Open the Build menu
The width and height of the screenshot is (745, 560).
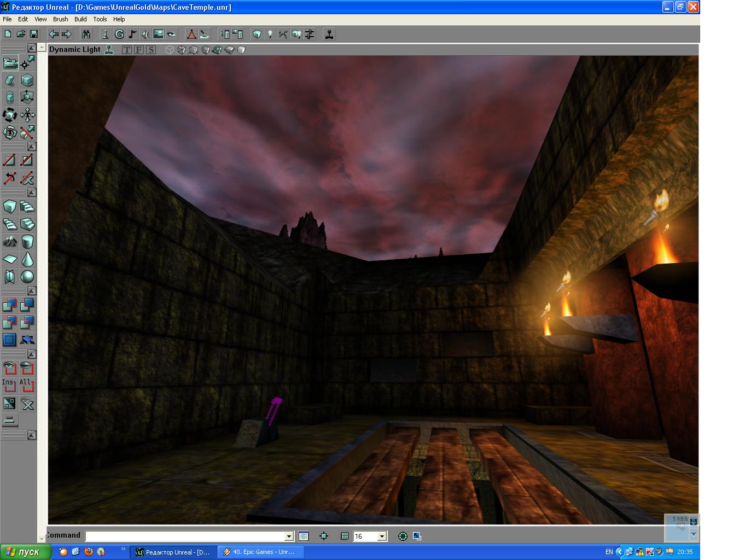(80, 19)
